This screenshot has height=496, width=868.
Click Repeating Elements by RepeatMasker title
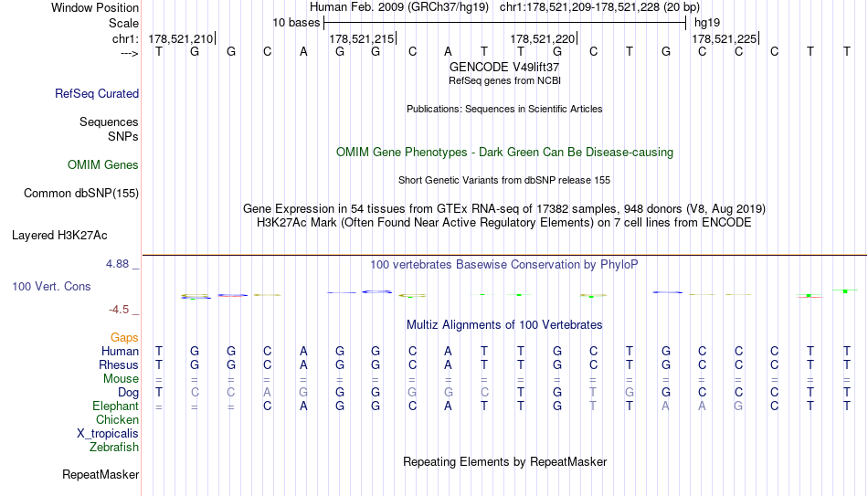504,461
